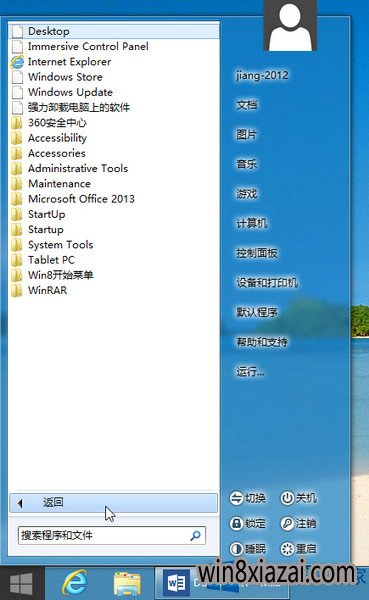Open Internet Explorer from the taskbar
Viewport: 369px width, 600px height.
click(75, 583)
